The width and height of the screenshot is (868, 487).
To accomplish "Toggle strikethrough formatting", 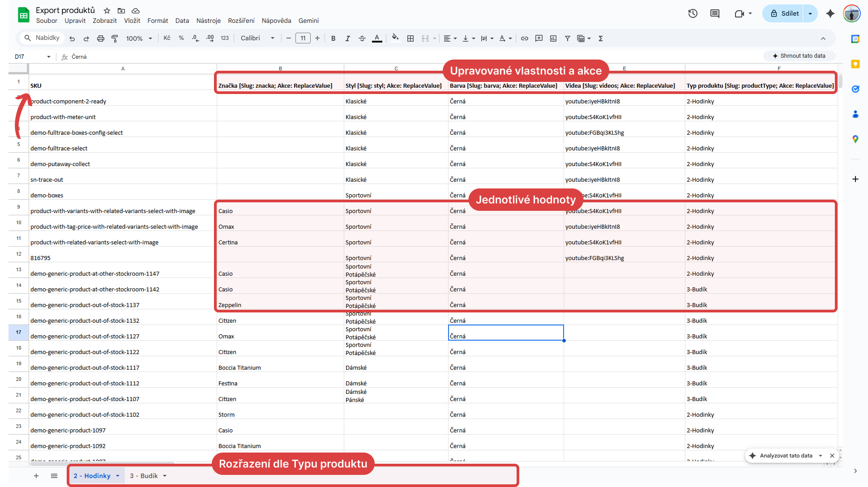I will pyautogui.click(x=362, y=38).
